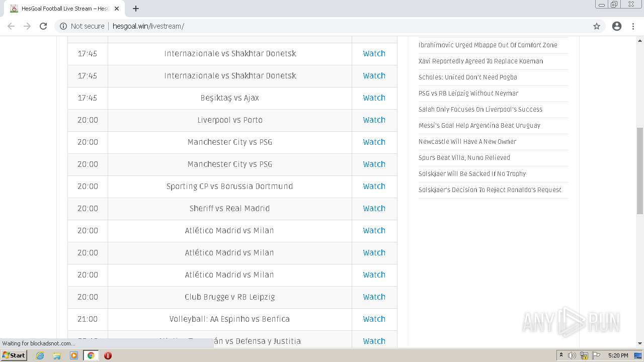The image size is (644, 362).
Task: Click Watch for Sporting CP vs Borussia Dortmund
Action: click(374, 187)
